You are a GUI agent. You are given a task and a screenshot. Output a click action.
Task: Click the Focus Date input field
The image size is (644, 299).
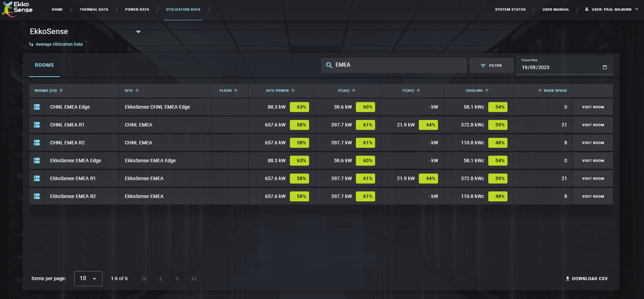coord(565,65)
